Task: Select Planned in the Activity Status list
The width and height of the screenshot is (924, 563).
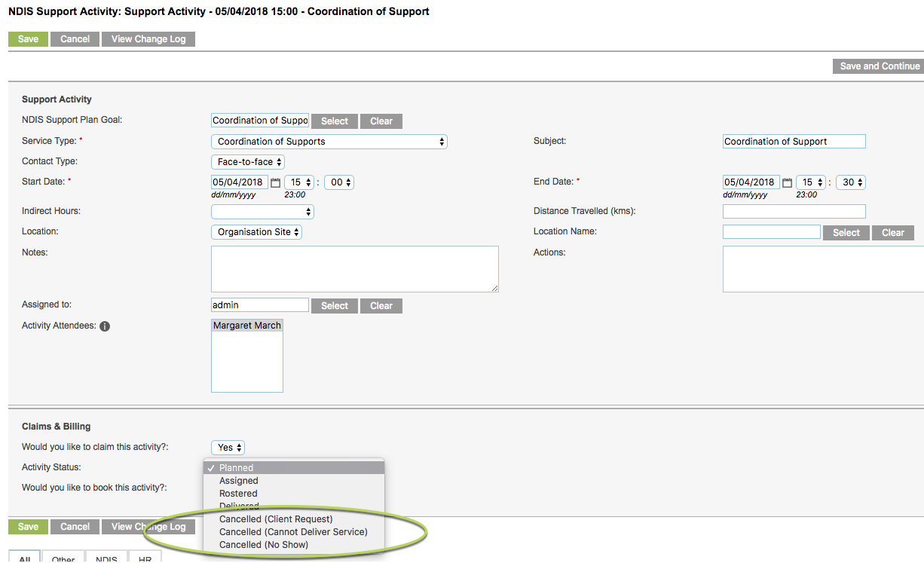Action: point(294,468)
